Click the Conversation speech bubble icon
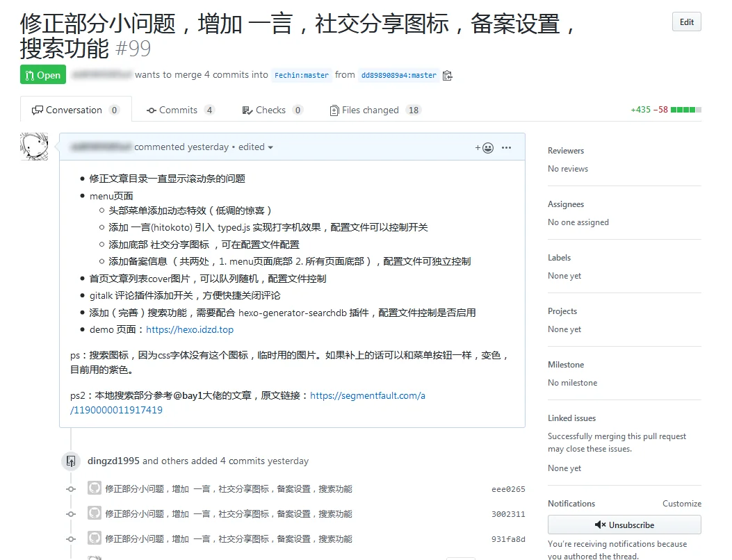732x560 pixels. [x=38, y=110]
